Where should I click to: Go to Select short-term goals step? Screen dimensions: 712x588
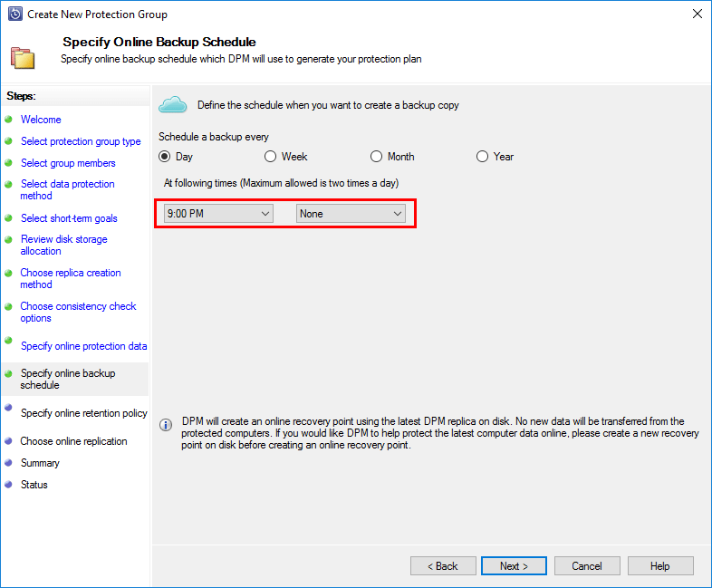[69, 218]
